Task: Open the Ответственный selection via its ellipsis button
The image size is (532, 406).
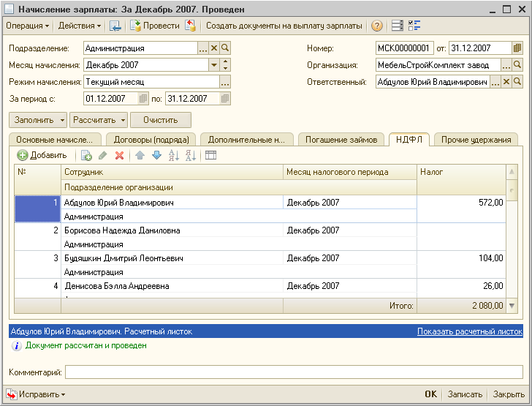Action: 495,81
